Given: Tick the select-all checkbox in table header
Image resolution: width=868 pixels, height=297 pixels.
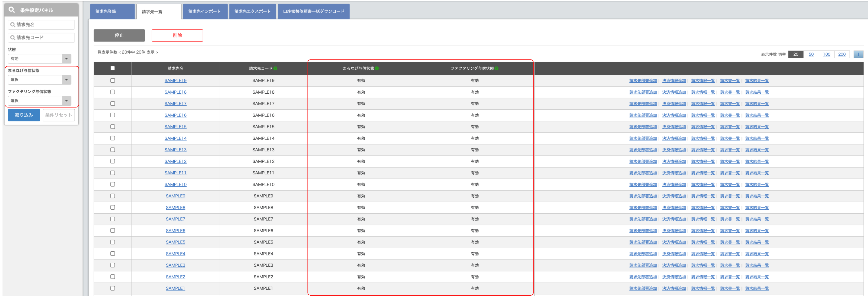Looking at the screenshot, I should pyautogui.click(x=113, y=68).
